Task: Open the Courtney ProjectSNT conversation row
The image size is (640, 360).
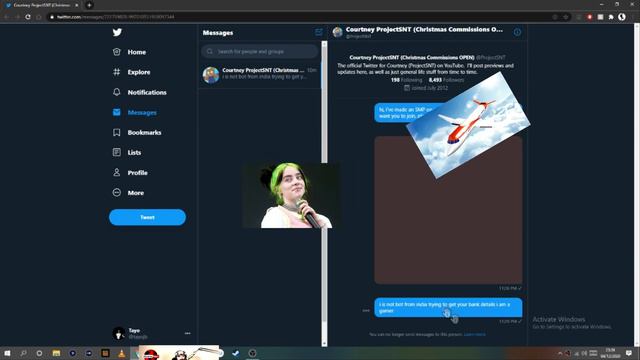Action: coord(260,75)
